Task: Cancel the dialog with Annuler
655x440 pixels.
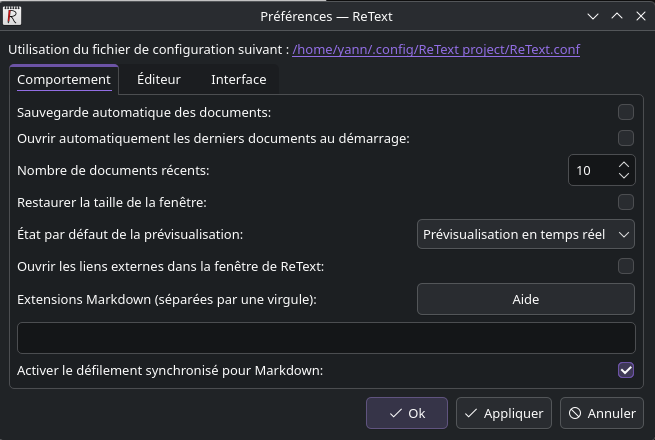Action: [602, 413]
